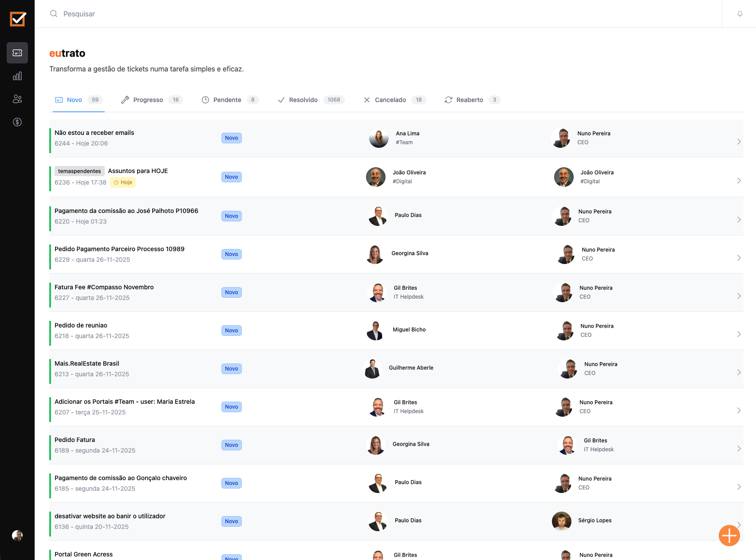Screen dimensions: 756x560
Task: Click the eutrato orange logo icon
Action: pyautogui.click(x=17, y=19)
